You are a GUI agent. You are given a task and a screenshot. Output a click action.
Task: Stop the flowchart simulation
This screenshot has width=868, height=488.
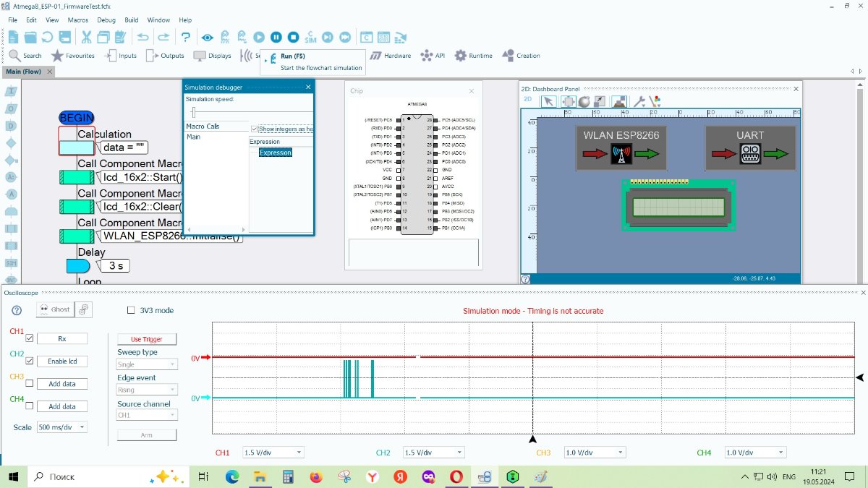[x=293, y=37]
